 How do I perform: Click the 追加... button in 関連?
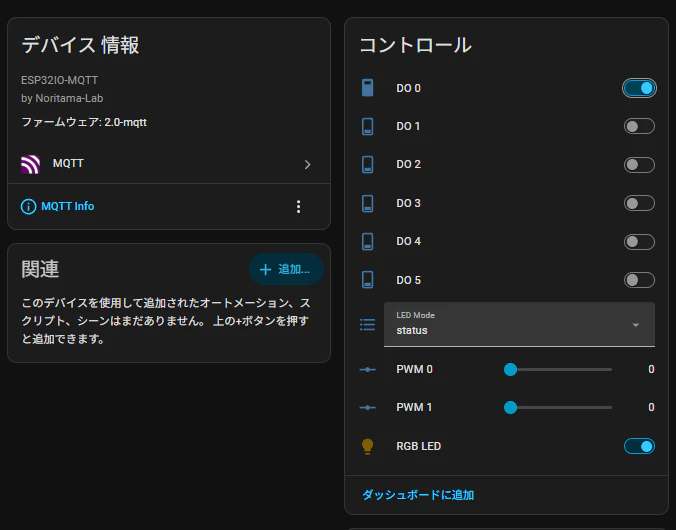tap(286, 269)
